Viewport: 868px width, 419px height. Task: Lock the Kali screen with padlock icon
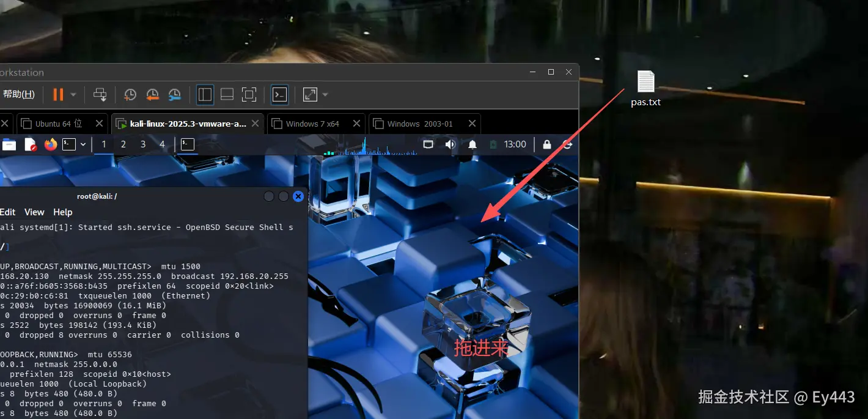[x=547, y=144]
